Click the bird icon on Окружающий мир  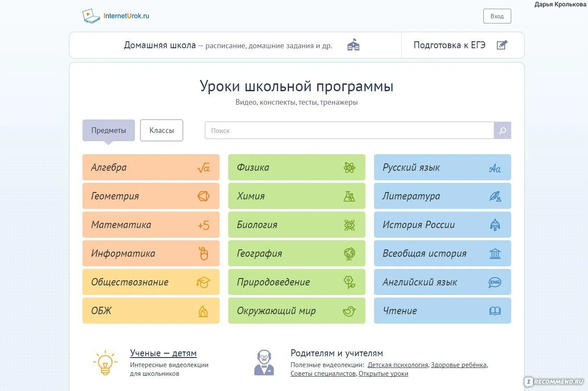tap(349, 311)
